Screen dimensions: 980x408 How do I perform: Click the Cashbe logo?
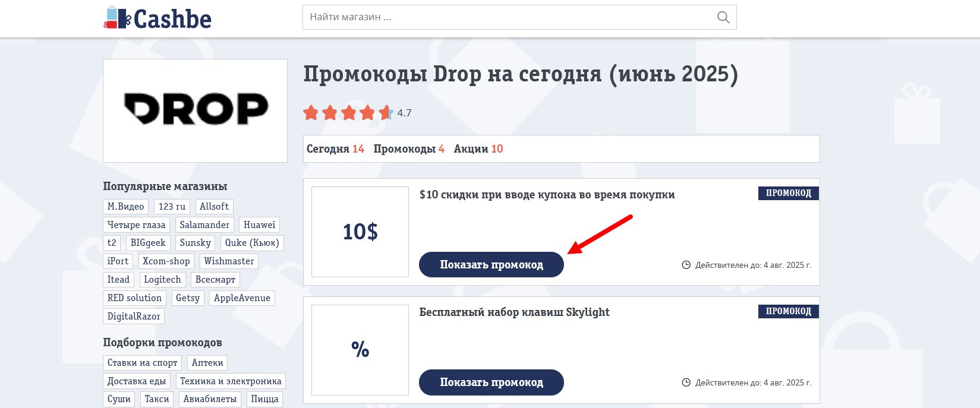point(157,18)
